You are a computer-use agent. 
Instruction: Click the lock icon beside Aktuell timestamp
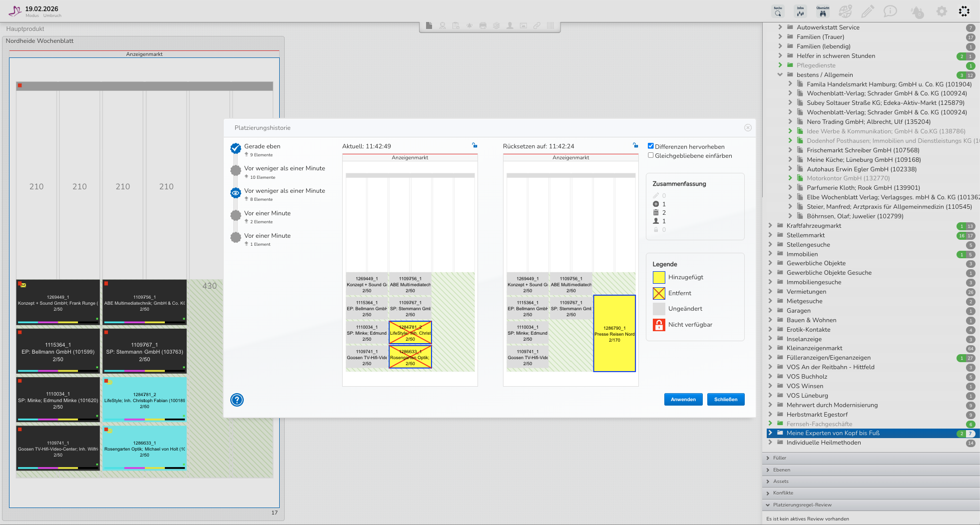tap(475, 145)
